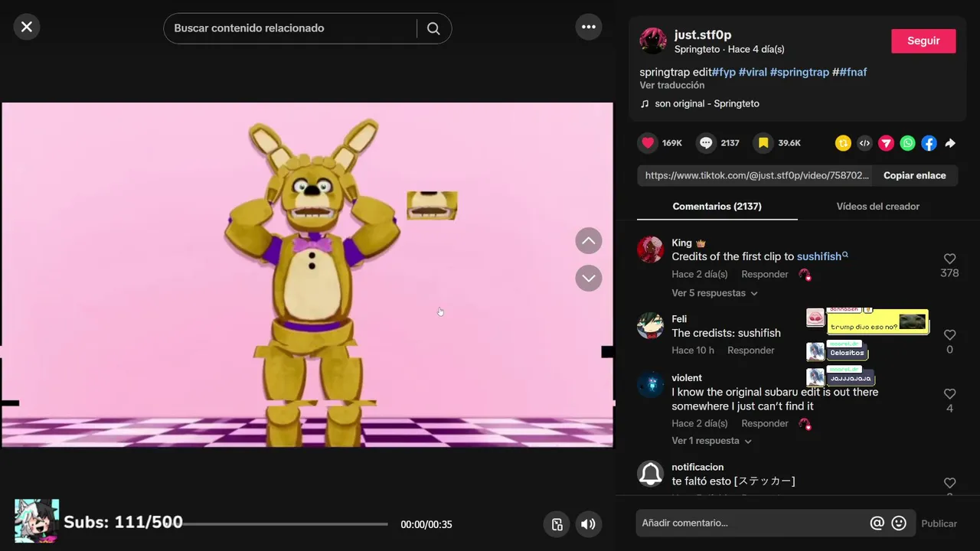Reply to Feli's comment with Responder

point(750,350)
